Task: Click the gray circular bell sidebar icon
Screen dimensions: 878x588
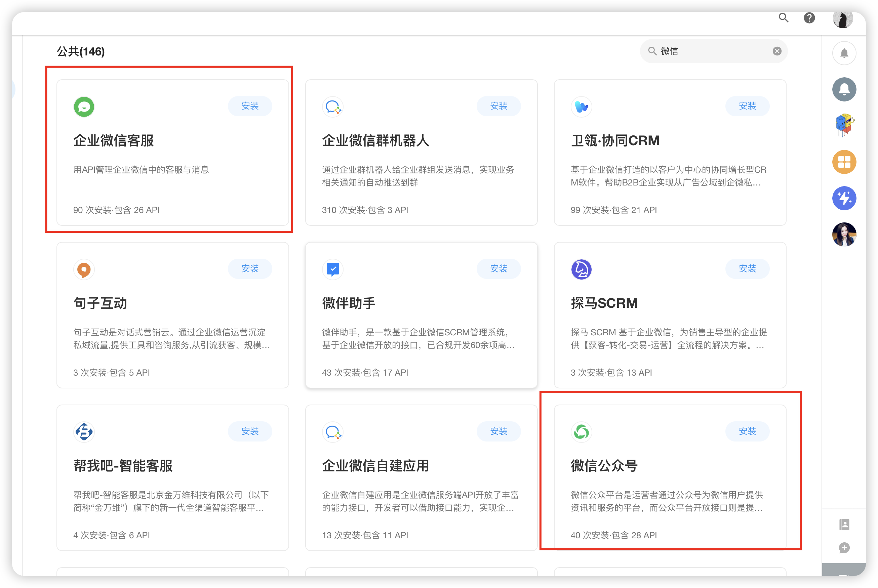Action: tap(844, 90)
